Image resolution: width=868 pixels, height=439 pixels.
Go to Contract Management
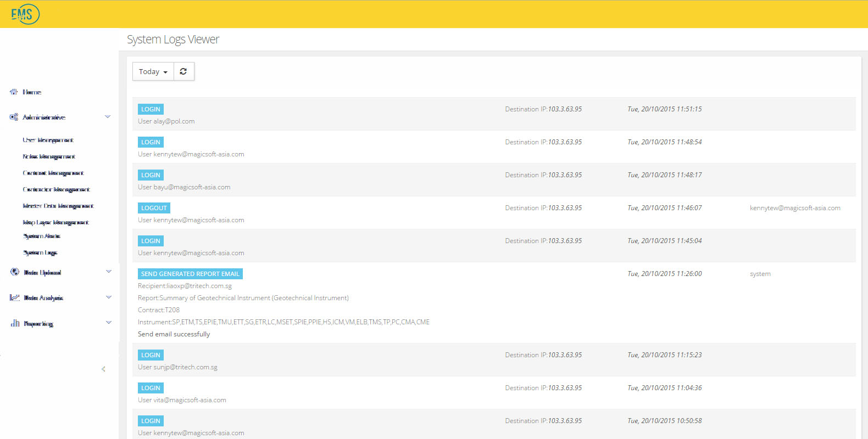(53, 173)
